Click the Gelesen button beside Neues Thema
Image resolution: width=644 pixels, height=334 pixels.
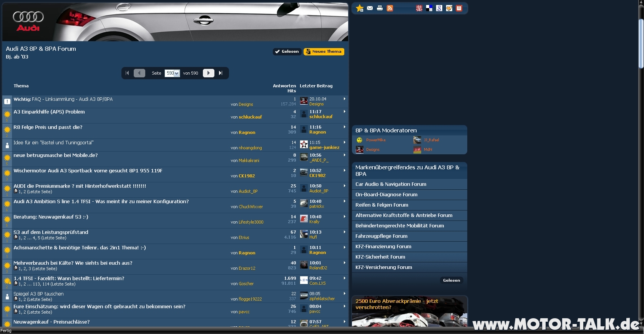pyautogui.click(x=287, y=52)
